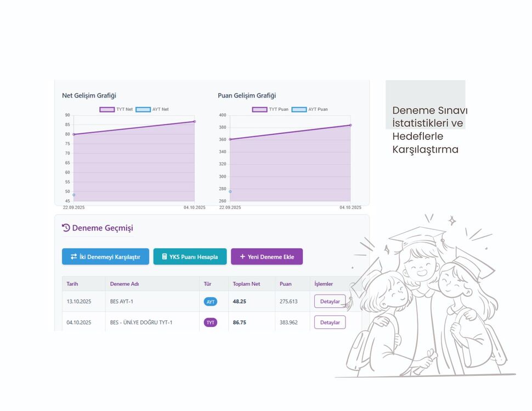Toggle AYT Puan legend color swatch

point(299,109)
